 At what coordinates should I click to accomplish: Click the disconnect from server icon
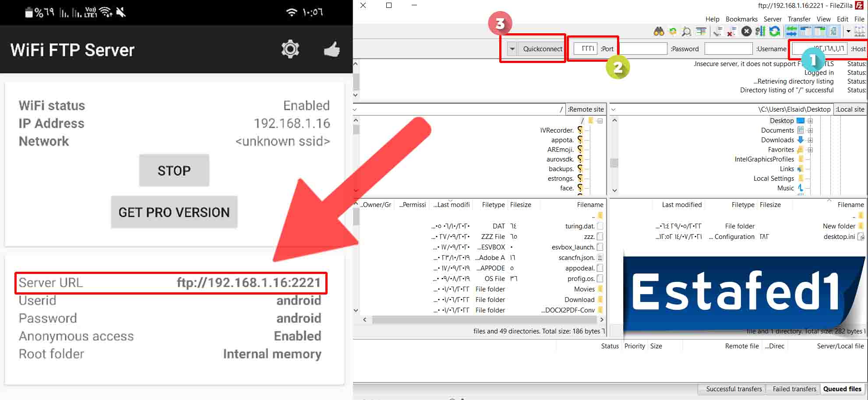pyautogui.click(x=731, y=31)
